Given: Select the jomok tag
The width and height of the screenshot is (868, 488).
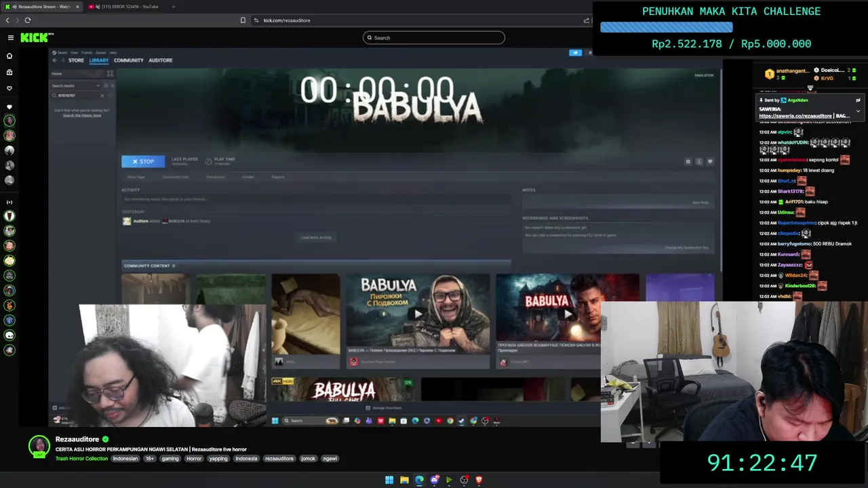Looking at the screenshot, I should tap(309, 459).
